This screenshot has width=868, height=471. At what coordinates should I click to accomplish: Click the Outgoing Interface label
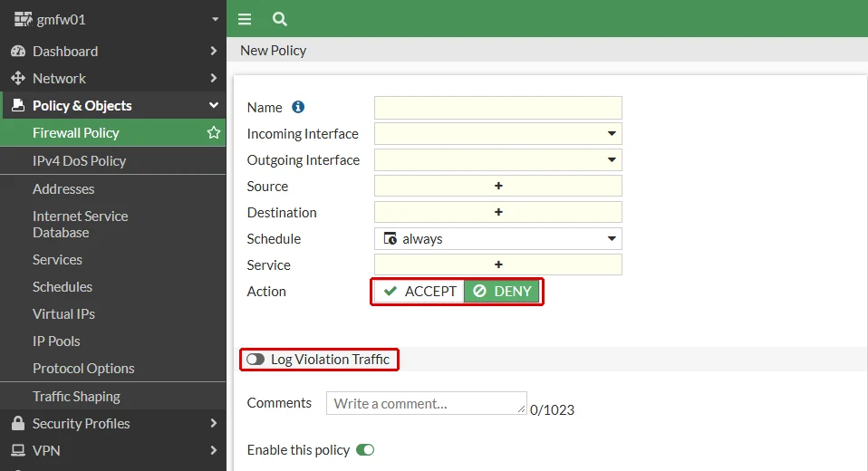click(x=304, y=160)
